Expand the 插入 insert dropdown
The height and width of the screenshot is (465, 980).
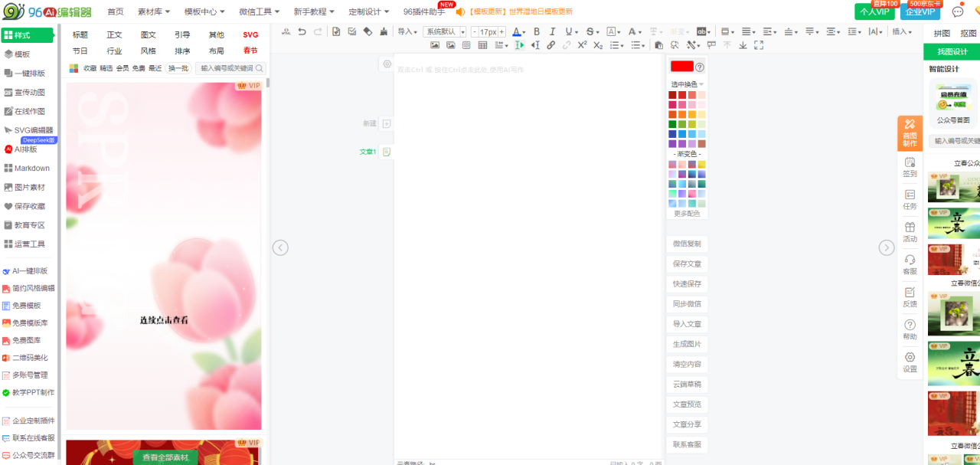(x=903, y=31)
